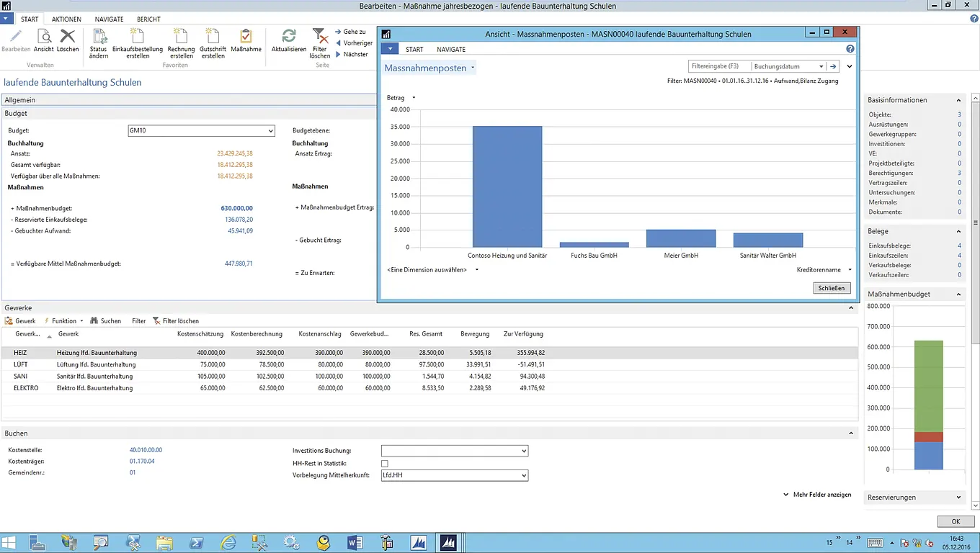Open the BERICHT ribbon tab
Viewport: 980px width, 553px height.
pos(148,19)
